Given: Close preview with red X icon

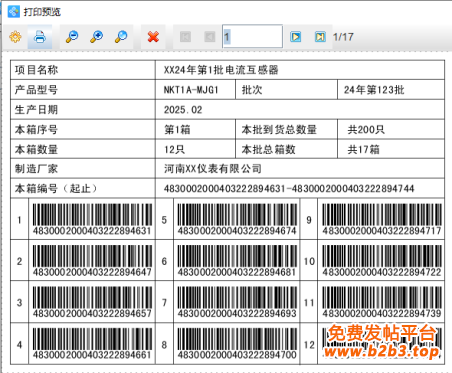Looking at the screenshot, I should (x=153, y=37).
